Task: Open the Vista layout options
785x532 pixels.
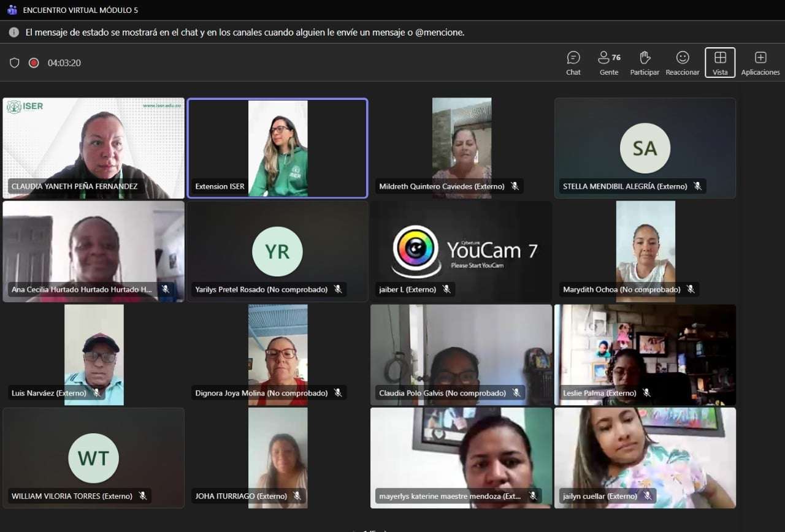Action: click(x=720, y=63)
